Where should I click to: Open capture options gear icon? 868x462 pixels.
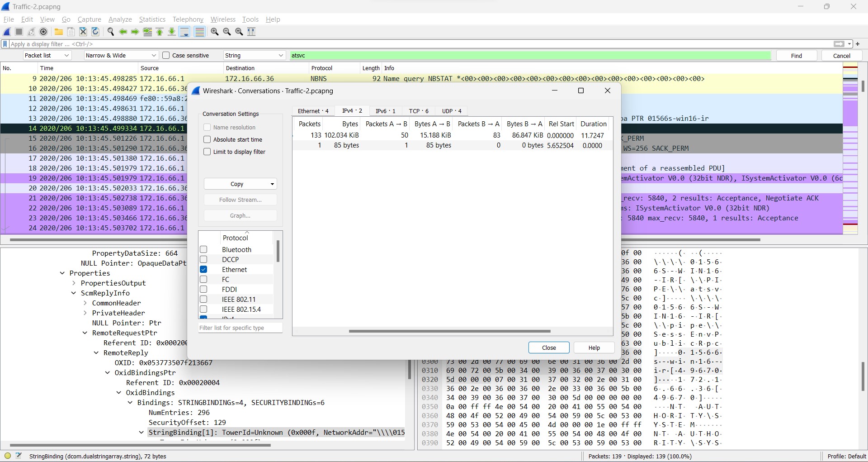pos(43,32)
